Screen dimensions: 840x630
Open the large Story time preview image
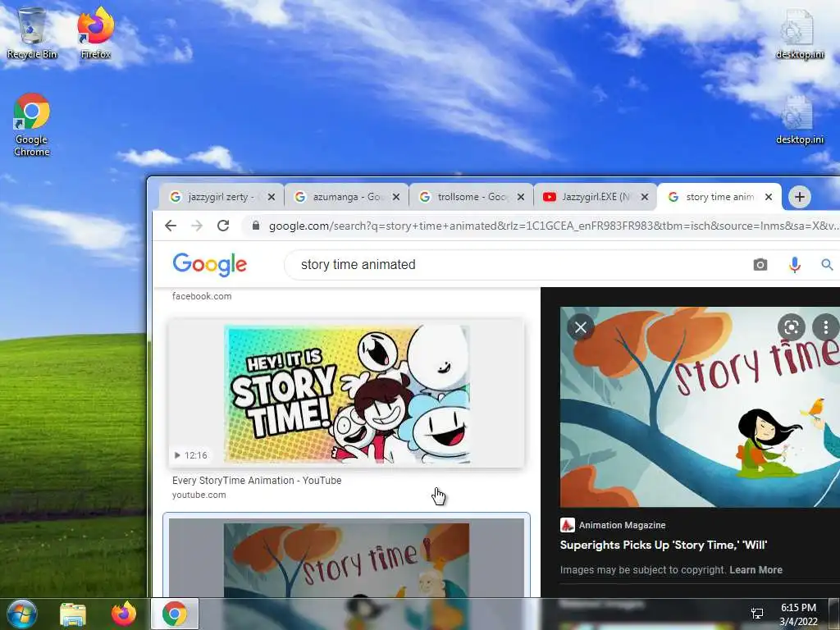(x=700, y=407)
